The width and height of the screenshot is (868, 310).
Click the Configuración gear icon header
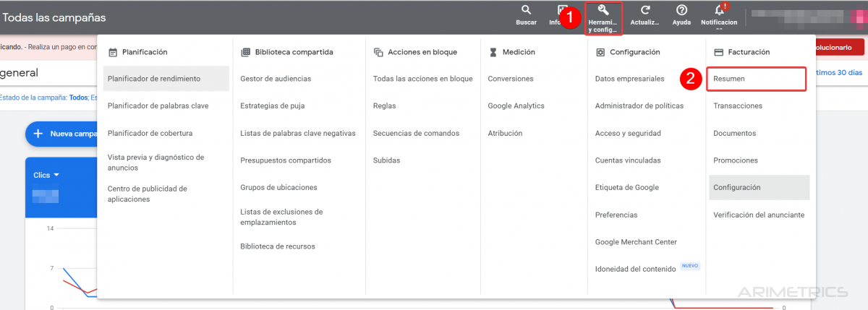pyautogui.click(x=600, y=52)
